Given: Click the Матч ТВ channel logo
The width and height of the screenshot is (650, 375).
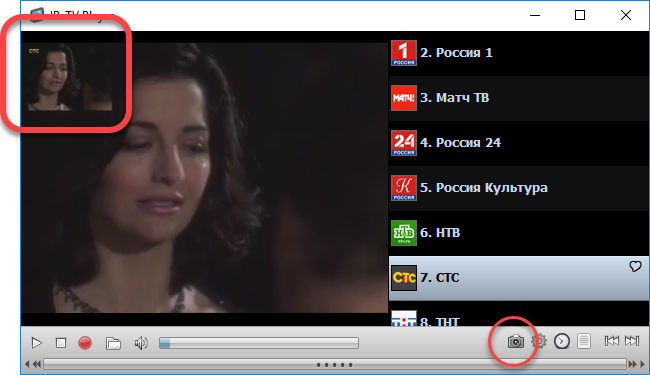Looking at the screenshot, I should [404, 98].
